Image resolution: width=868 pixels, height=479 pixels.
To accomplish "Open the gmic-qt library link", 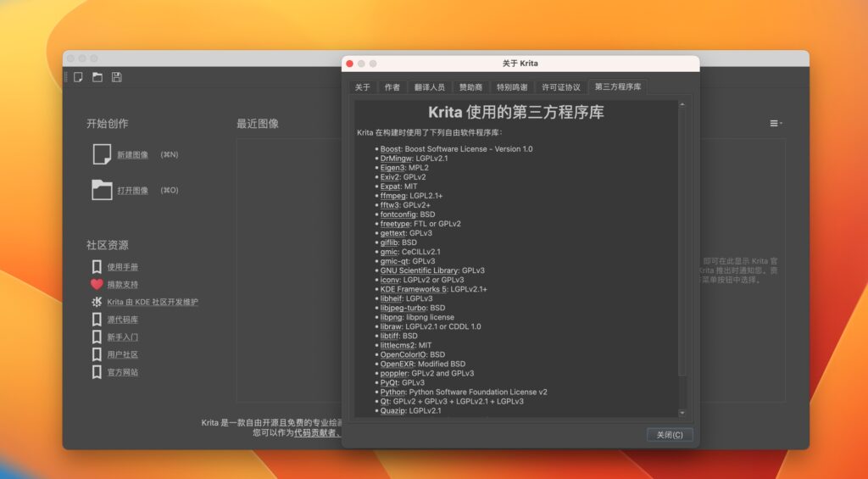I will [395, 261].
